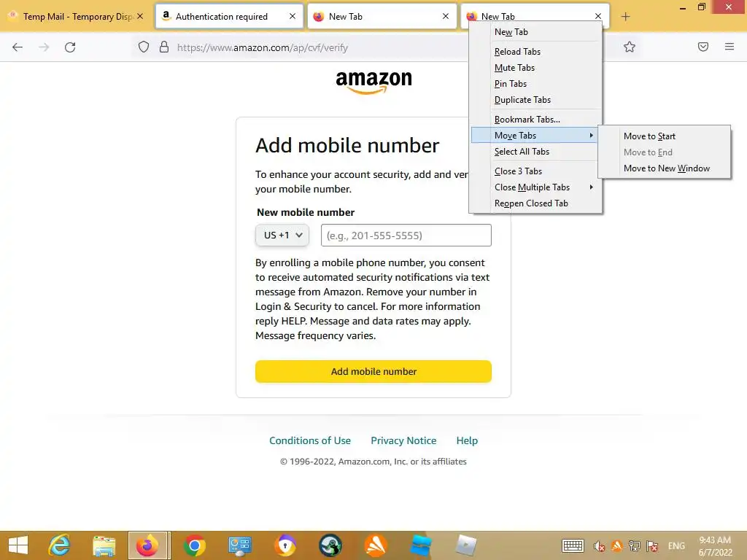Screen dimensions: 747x560
Task: Open the Save to Pocket icon
Action: click(703, 47)
